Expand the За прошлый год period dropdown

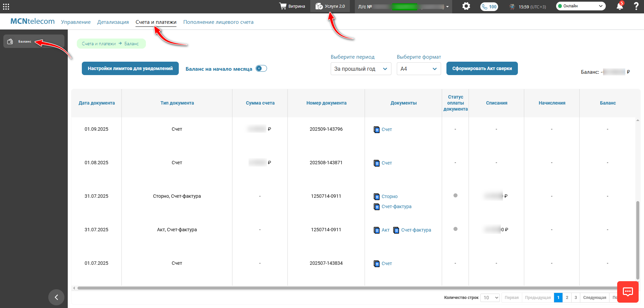click(361, 69)
